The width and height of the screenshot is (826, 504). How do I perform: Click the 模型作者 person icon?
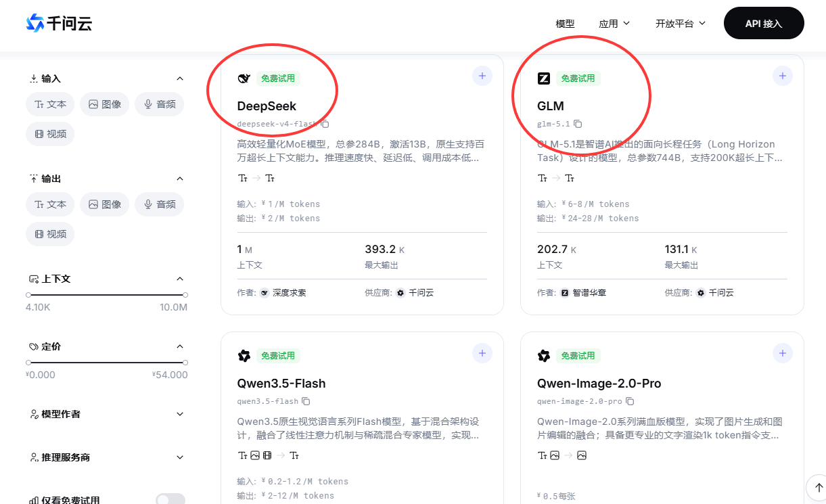[35, 414]
